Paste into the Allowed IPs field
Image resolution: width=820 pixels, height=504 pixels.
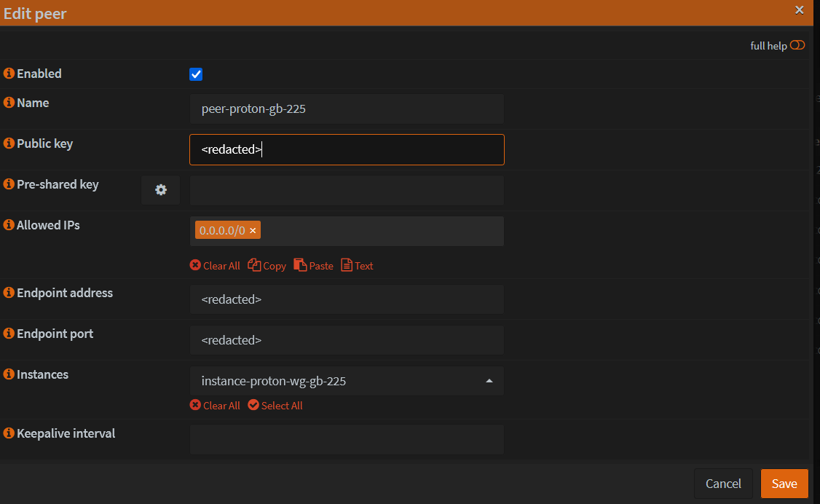click(x=313, y=265)
